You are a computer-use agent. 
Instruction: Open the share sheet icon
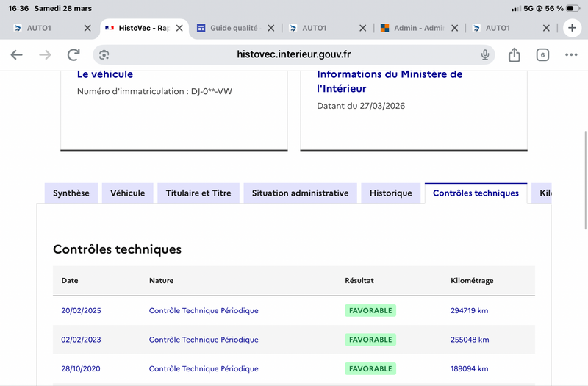coord(514,55)
